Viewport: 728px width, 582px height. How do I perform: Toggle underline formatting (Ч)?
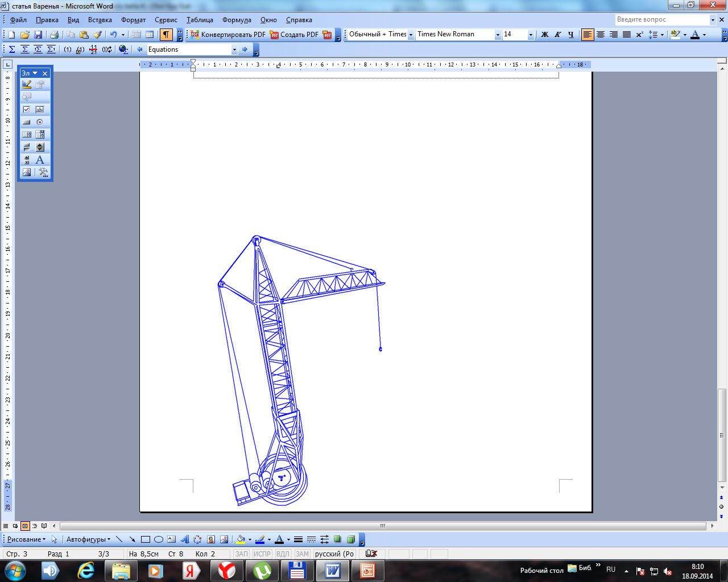pos(570,35)
